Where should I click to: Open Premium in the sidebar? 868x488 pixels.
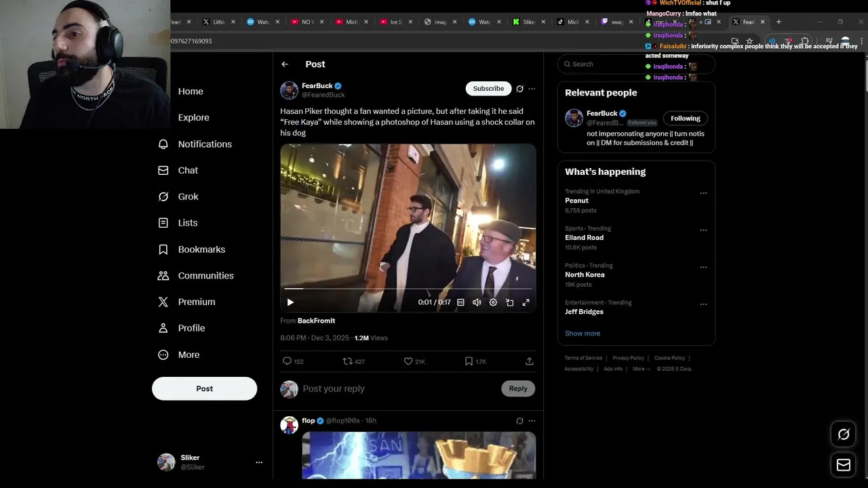point(186,302)
